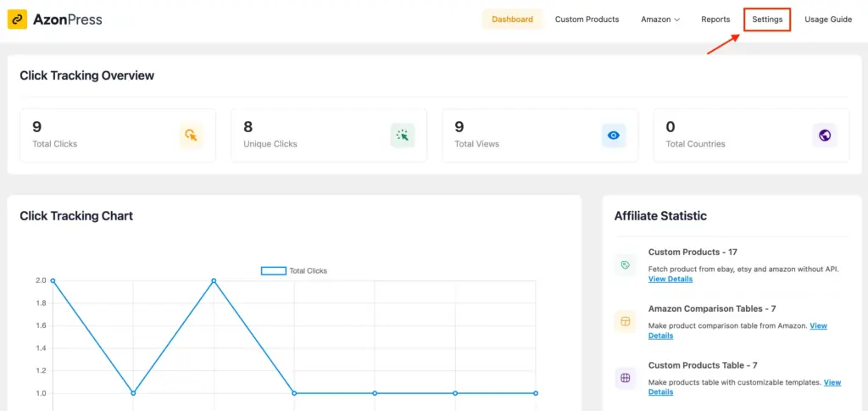Image resolution: width=868 pixels, height=411 pixels.
Task: Select the Total Countries stat card
Action: (751, 136)
